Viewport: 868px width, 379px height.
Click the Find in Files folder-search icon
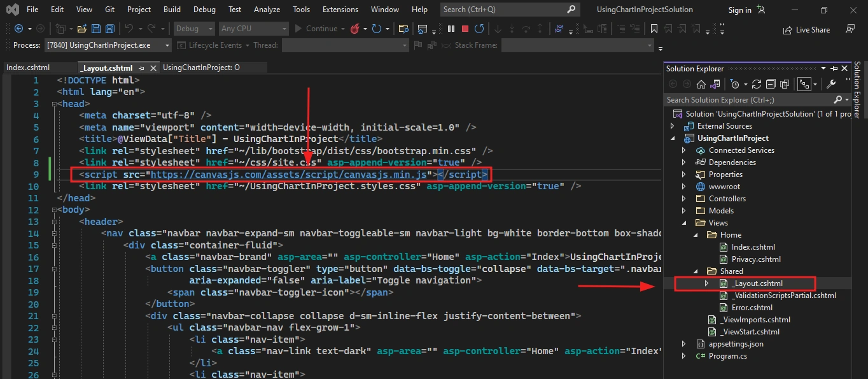(403, 29)
